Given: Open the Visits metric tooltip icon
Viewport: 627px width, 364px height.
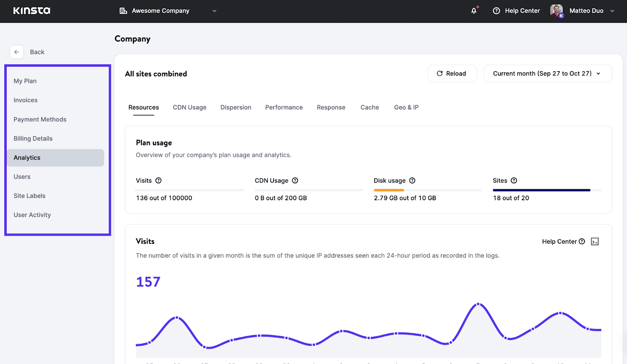Looking at the screenshot, I should (158, 180).
